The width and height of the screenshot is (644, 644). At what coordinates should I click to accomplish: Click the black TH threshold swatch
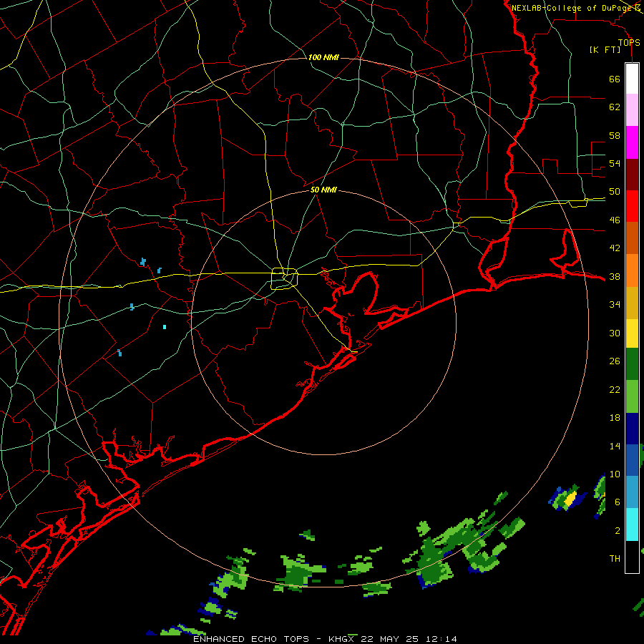click(x=632, y=557)
